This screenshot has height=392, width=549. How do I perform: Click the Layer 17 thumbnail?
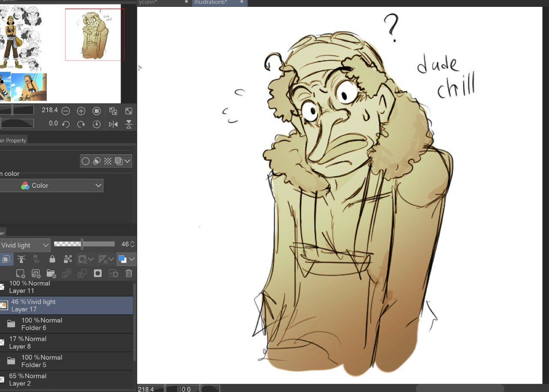click(3, 306)
